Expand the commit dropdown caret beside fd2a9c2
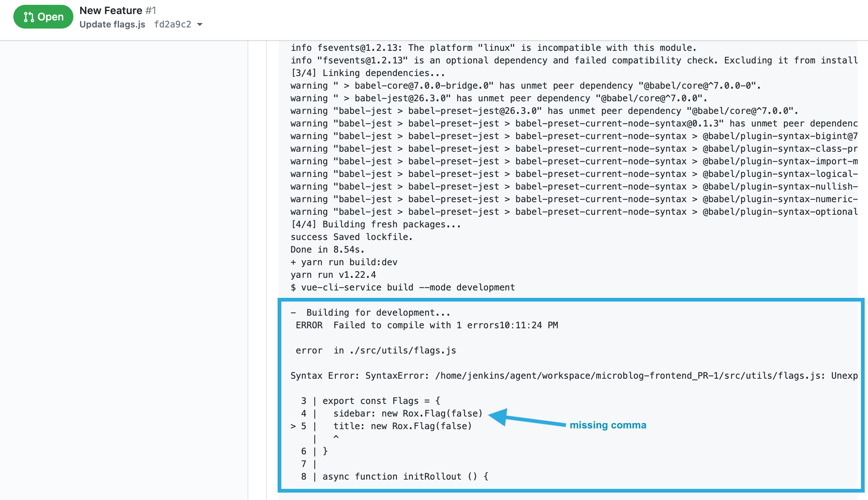Viewport: 868px width, 500px height. coord(200,24)
